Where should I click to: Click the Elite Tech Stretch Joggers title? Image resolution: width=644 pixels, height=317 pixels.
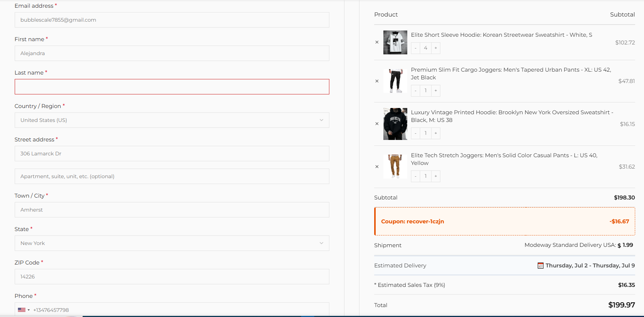[504, 159]
